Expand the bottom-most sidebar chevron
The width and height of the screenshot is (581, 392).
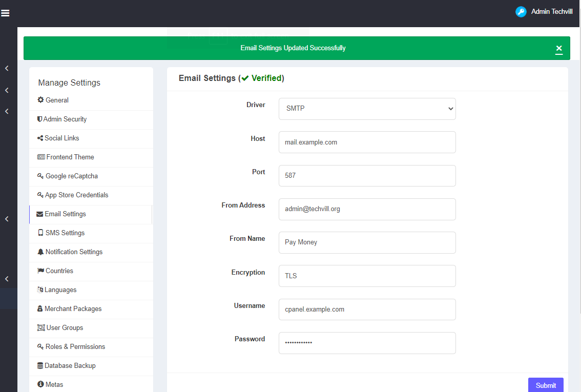[7, 279]
